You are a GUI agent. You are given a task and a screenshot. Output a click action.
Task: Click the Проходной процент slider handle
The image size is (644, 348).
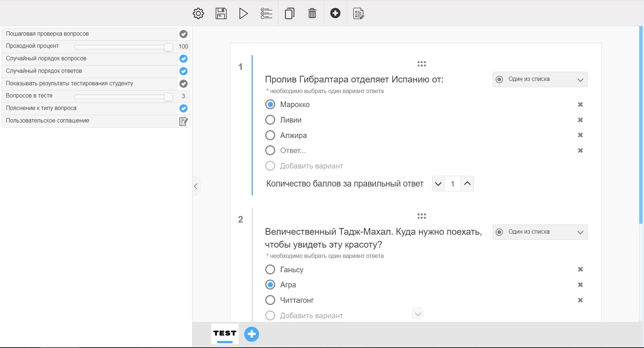click(x=168, y=47)
